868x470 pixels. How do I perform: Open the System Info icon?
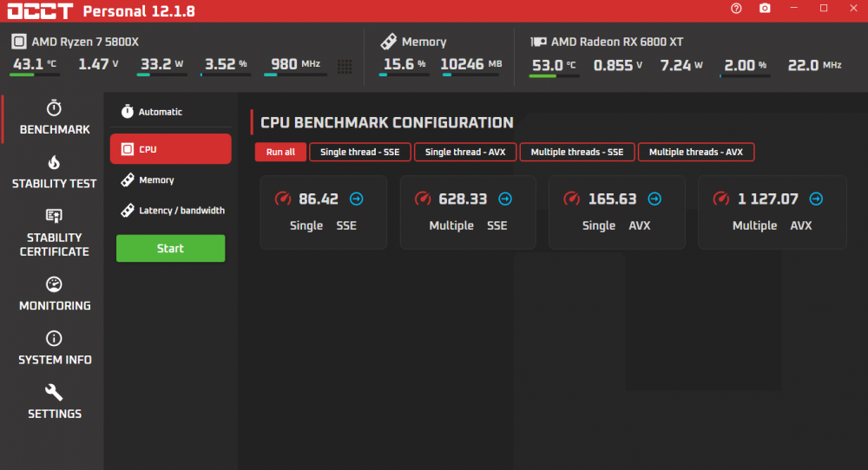54,338
